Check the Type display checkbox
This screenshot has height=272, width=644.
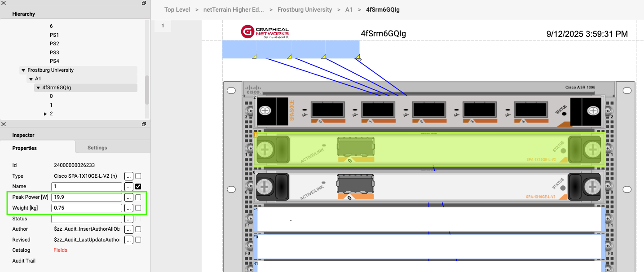[x=138, y=176]
